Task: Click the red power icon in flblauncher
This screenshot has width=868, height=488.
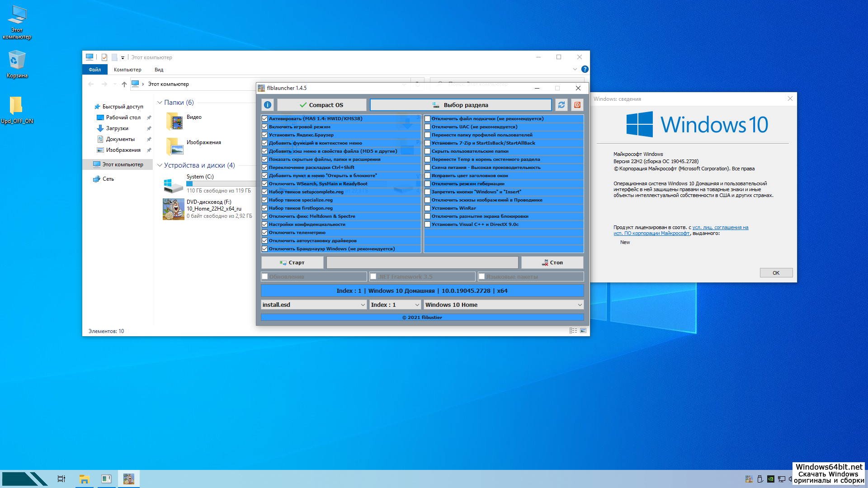Action: 577,105
